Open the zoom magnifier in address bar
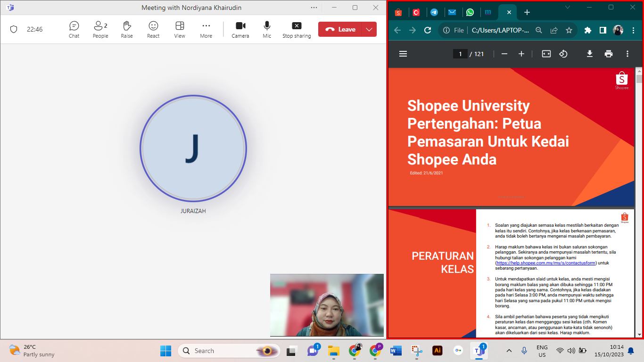 539,30
